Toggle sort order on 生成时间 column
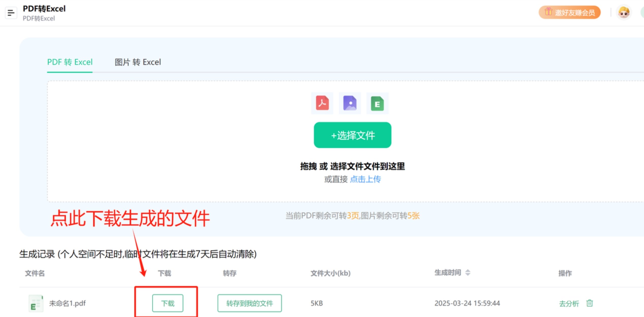This screenshot has height=317, width=644. pyautogui.click(x=467, y=273)
